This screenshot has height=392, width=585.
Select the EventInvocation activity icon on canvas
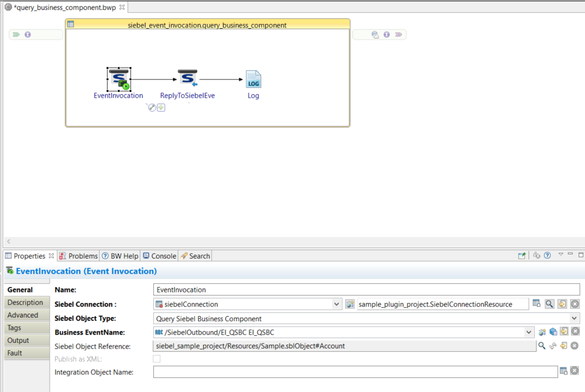[x=119, y=79]
